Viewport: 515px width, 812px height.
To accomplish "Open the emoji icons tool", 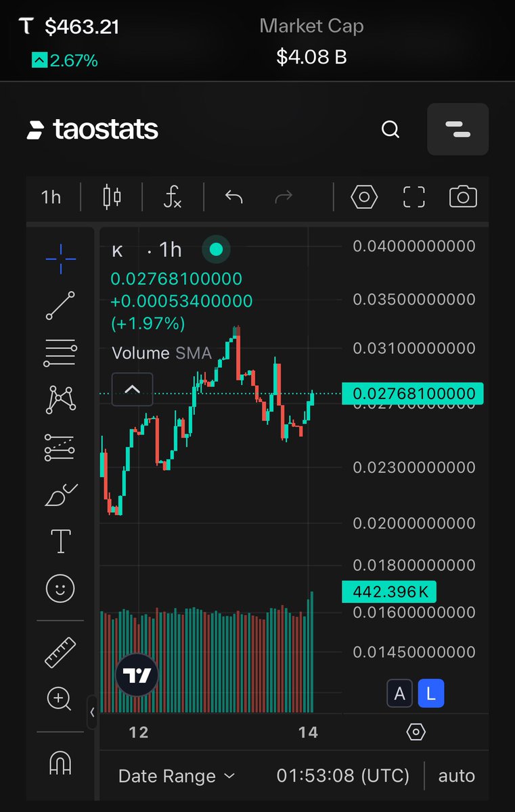I will pos(61,588).
